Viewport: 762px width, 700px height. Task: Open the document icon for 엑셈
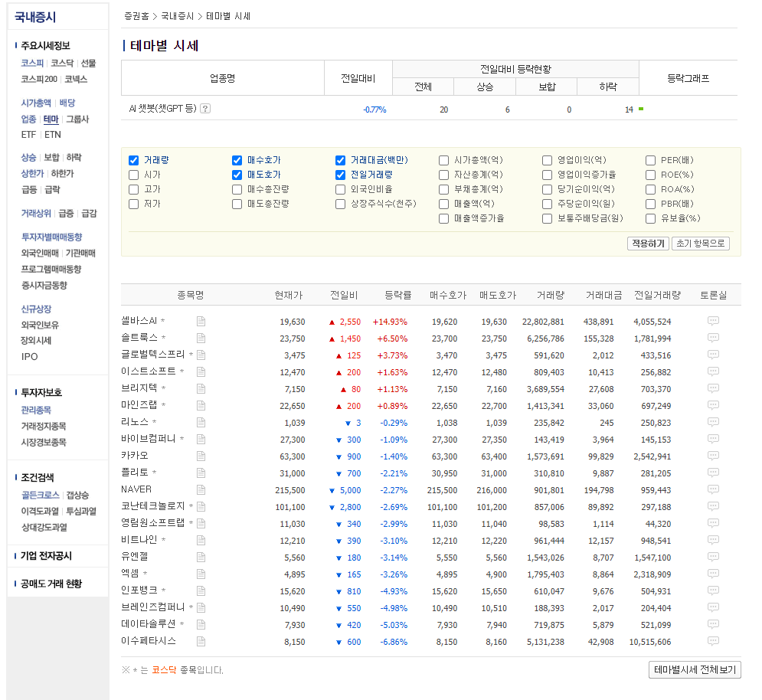coord(201,574)
